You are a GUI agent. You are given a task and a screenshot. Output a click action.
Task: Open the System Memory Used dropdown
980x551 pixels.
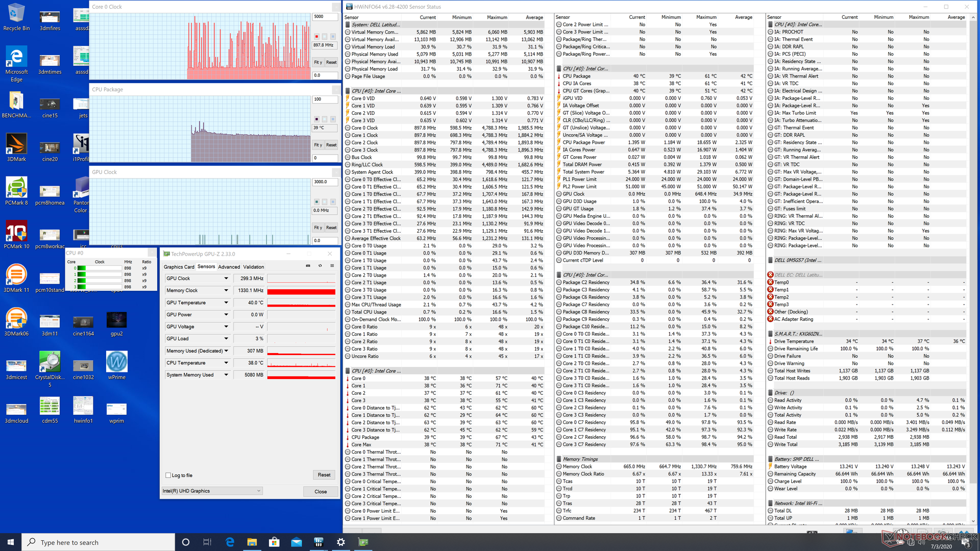click(x=226, y=375)
